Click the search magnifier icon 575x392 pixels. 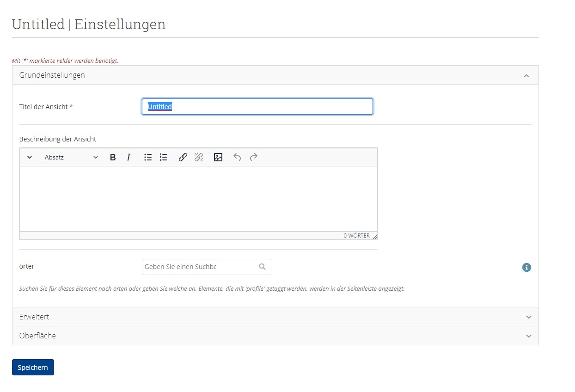tap(263, 267)
